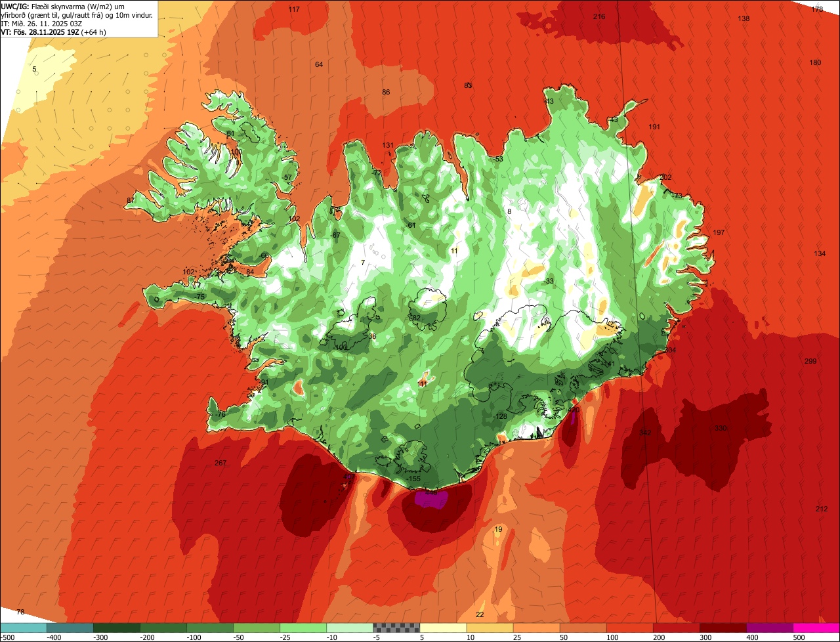Click the map value '-75' on Snæfellsnes peninsula
This screenshot has width=840, height=642.
click(x=199, y=297)
